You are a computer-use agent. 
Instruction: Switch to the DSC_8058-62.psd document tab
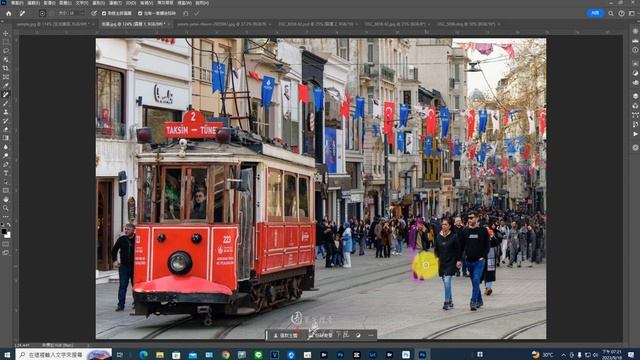(316, 24)
